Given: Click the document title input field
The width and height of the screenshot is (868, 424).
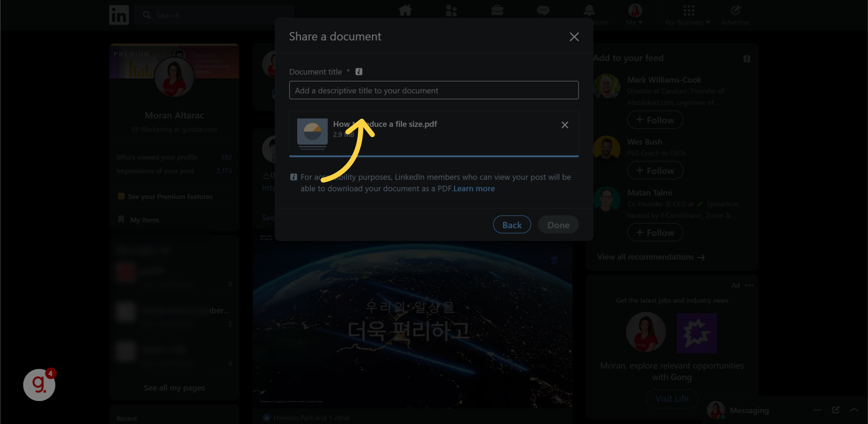Looking at the screenshot, I should coord(434,90).
